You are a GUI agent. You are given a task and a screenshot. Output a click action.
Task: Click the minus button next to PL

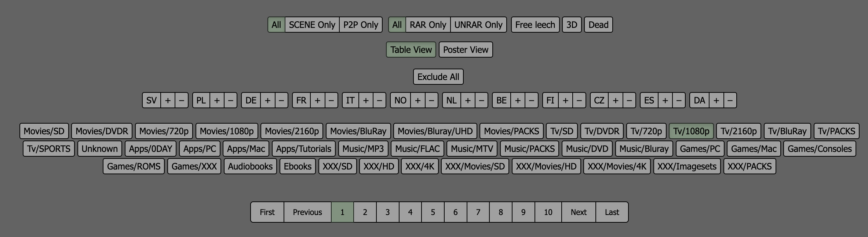(230, 101)
